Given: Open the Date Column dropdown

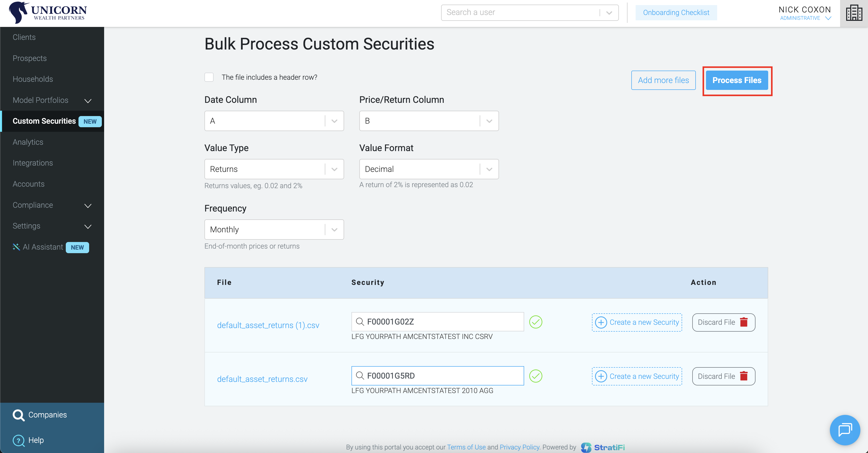Looking at the screenshot, I should (x=274, y=121).
